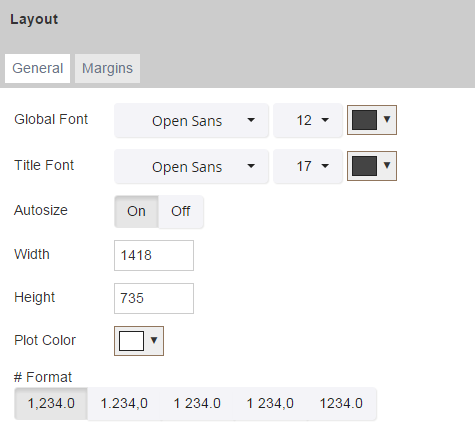Click the Global Font dark color swatch
Viewport: 475px width, 435px height.
[364, 120]
